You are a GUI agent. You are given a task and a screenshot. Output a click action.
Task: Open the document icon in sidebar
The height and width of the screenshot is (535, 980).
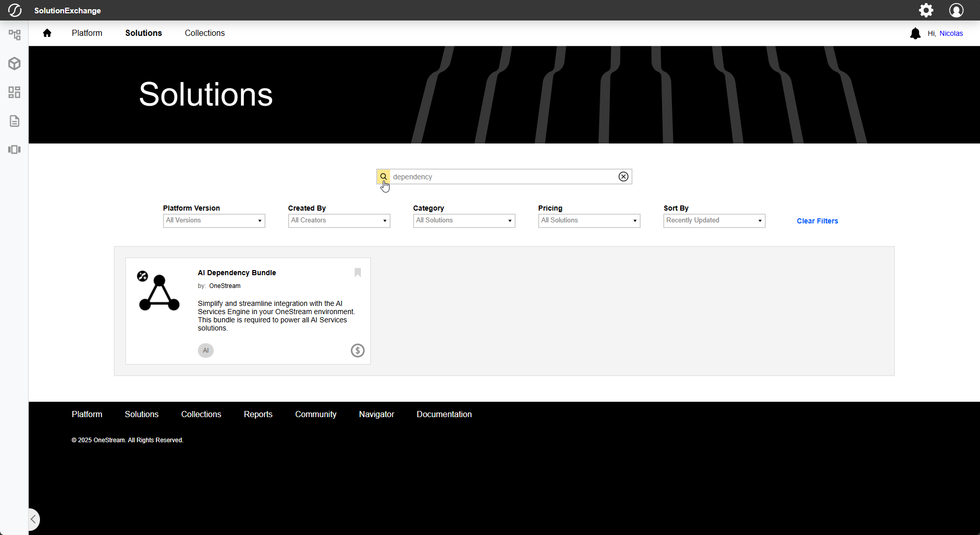(x=14, y=121)
